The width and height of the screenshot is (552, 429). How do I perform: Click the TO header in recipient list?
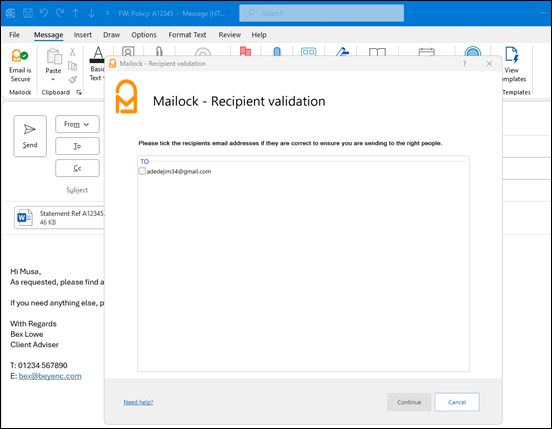tap(145, 162)
